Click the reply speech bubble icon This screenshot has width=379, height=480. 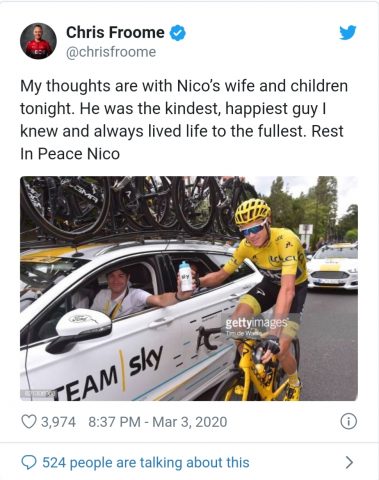[28, 463]
